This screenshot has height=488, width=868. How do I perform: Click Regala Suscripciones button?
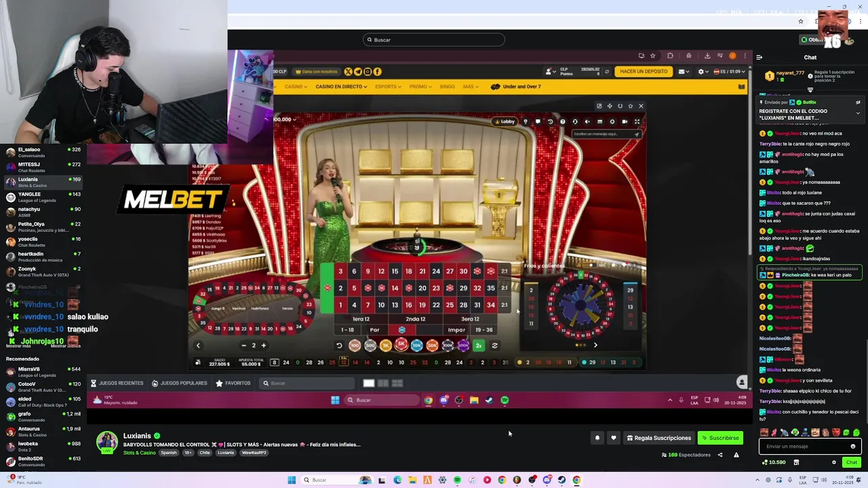coord(658,438)
